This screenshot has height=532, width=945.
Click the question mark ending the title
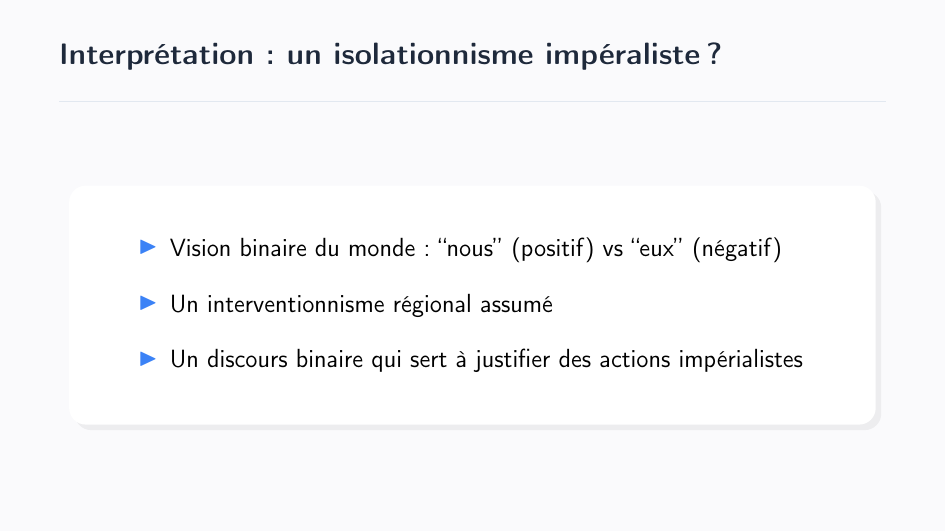tap(713, 54)
